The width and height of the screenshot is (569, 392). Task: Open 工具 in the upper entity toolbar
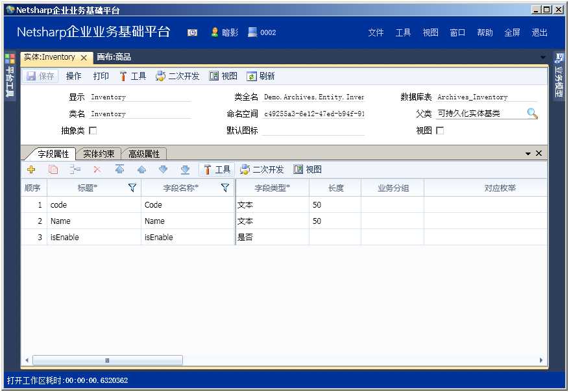coord(132,76)
